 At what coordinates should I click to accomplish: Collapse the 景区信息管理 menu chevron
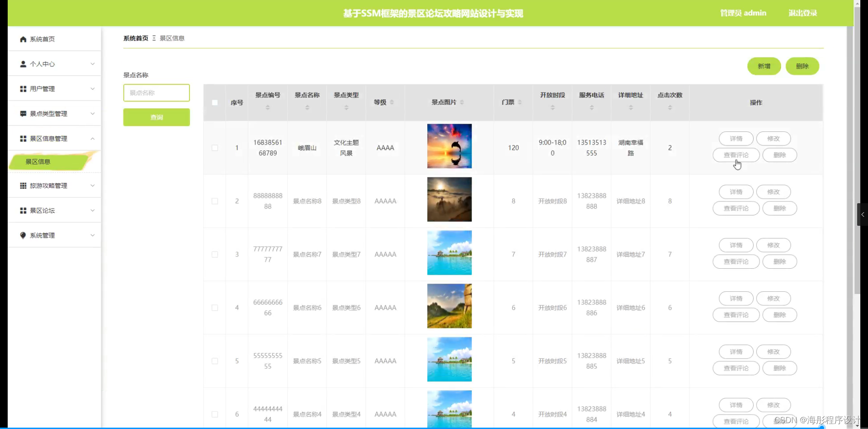click(92, 139)
